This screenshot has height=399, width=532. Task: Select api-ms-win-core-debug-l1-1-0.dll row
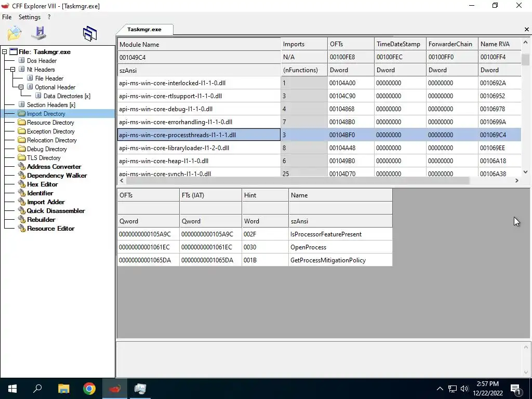(320, 109)
